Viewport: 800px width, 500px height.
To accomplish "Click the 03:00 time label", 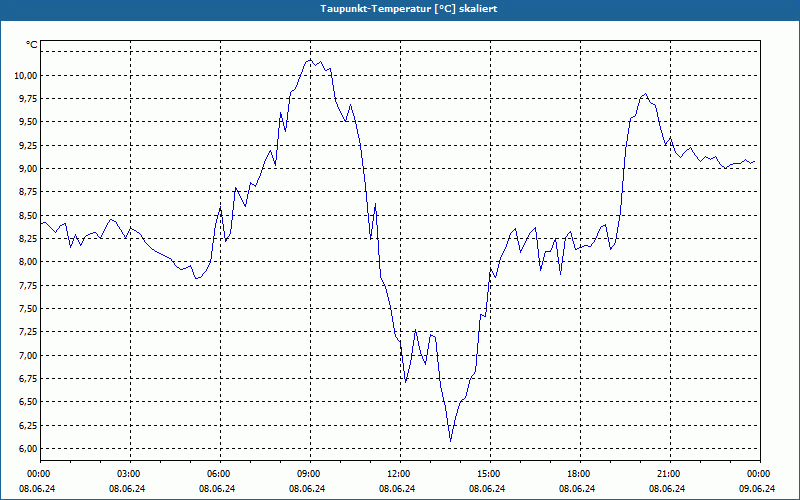I will click(x=131, y=474).
